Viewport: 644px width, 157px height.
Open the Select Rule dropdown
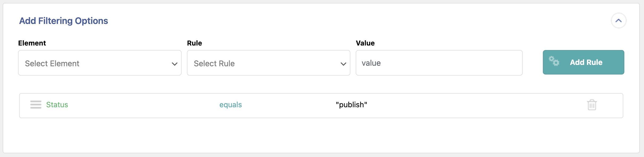pos(268,63)
